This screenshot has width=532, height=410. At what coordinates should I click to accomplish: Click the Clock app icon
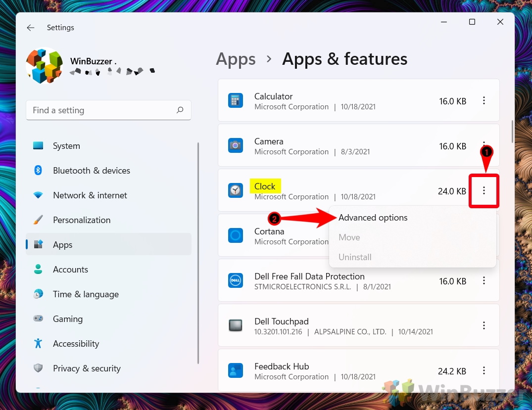coord(236,190)
